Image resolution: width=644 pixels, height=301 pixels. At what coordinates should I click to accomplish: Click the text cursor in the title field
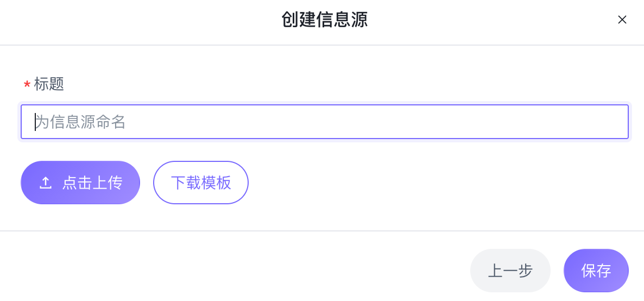[35, 122]
